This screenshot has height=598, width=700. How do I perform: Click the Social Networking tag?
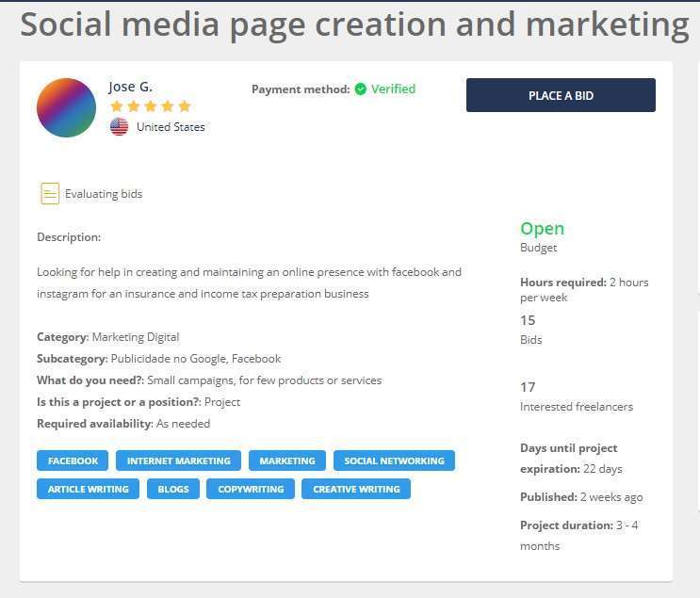click(x=394, y=461)
